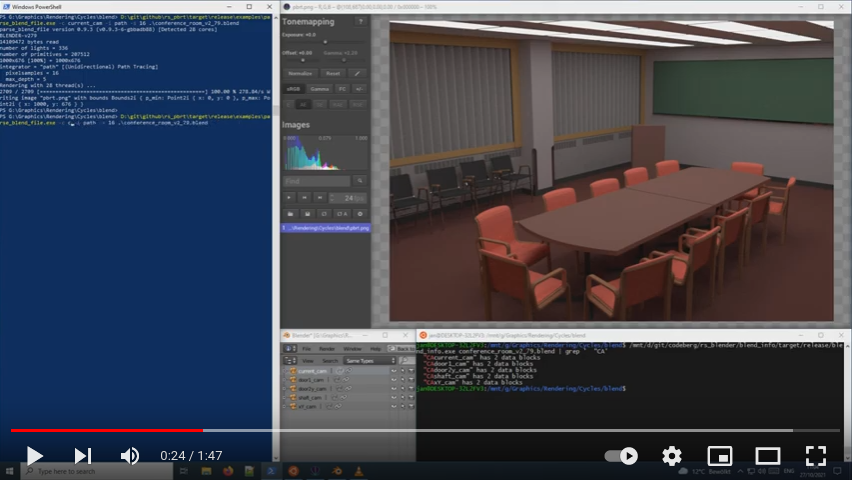The height and width of the screenshot is (480, 852).
Task: Click play in image viewer playback controls
Action: (289, 198)
